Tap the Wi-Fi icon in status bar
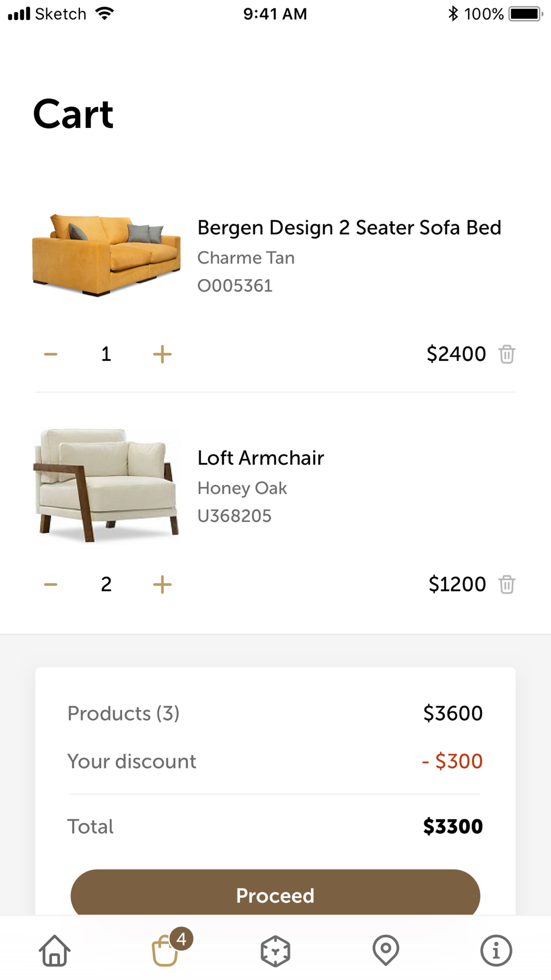Screen dimensions: 551x980 pyautogui.click(x=104, y=14)
